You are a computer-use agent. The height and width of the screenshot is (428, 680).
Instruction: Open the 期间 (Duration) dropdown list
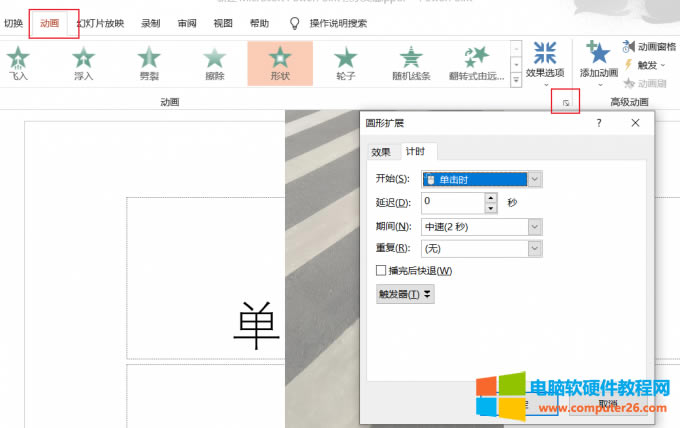pos(535,227)
